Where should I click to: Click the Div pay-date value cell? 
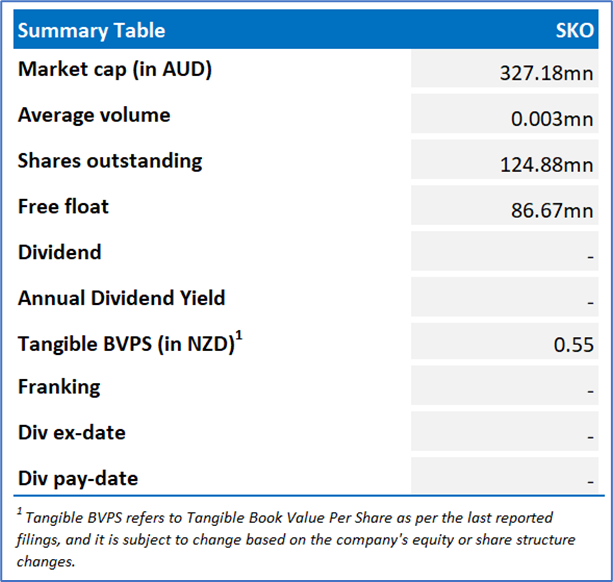(x=506, y=481)
